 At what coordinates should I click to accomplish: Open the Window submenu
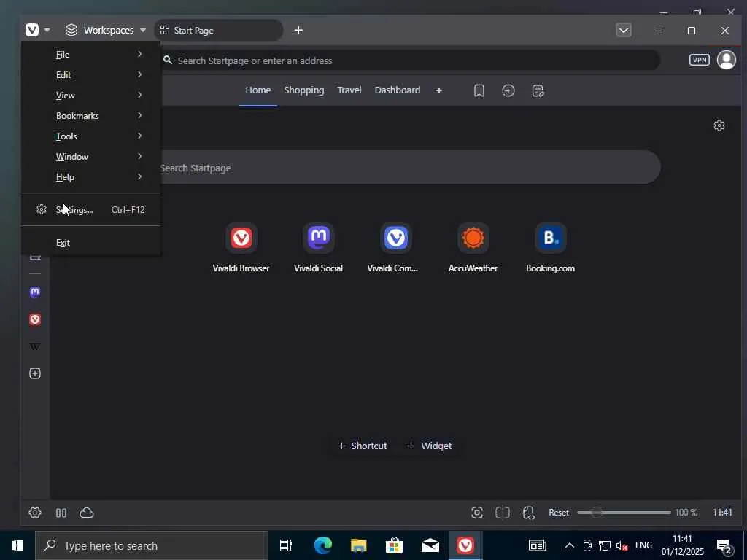coord(91,156)
